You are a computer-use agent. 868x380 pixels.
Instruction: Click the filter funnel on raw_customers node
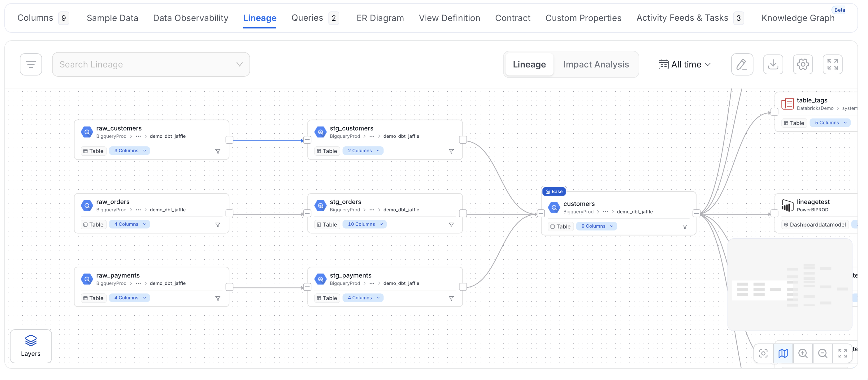[218, 151]
